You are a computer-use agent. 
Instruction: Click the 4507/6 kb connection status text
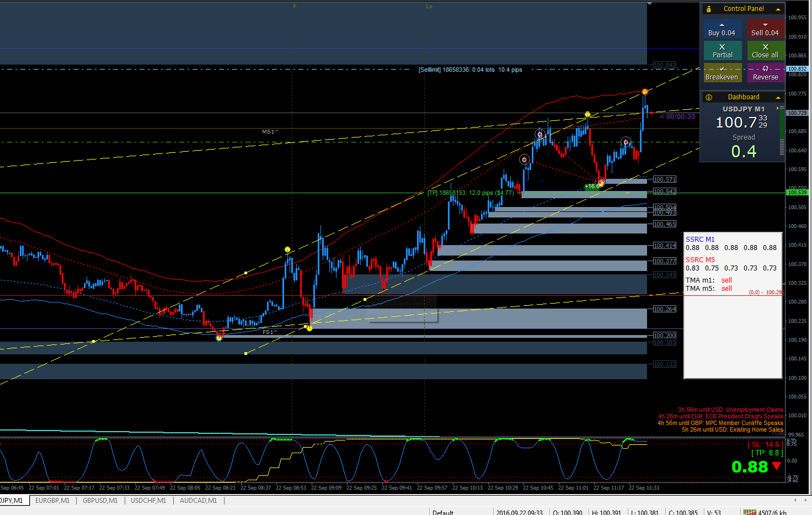(x=772, y=513)
